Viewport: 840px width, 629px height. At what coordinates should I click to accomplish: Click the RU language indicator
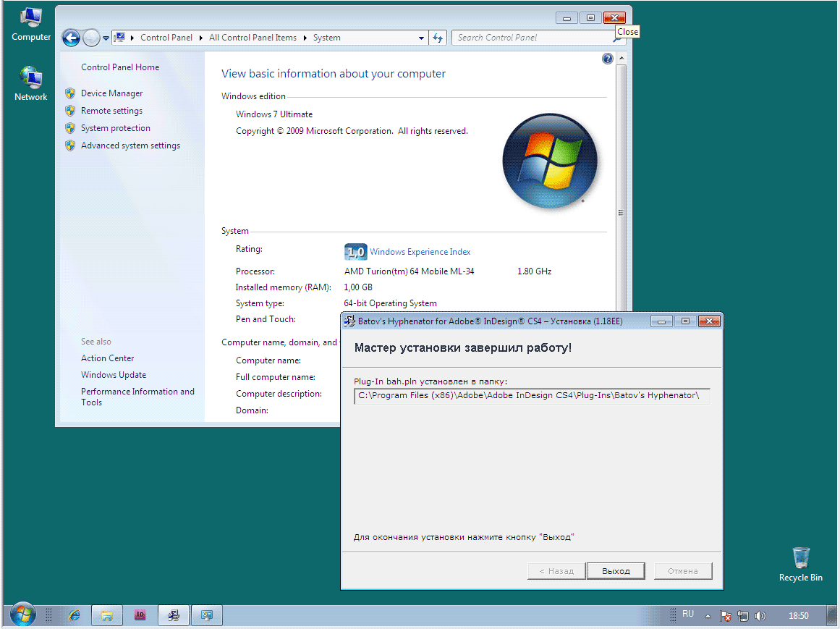coord(687,614)
